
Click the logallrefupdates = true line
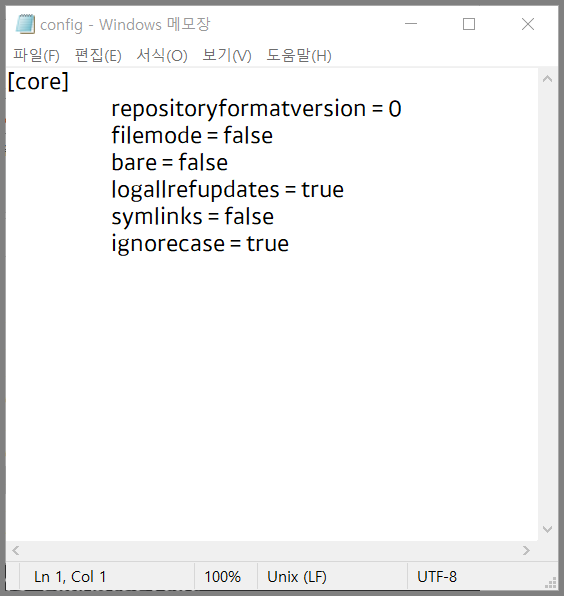[227, 190]
